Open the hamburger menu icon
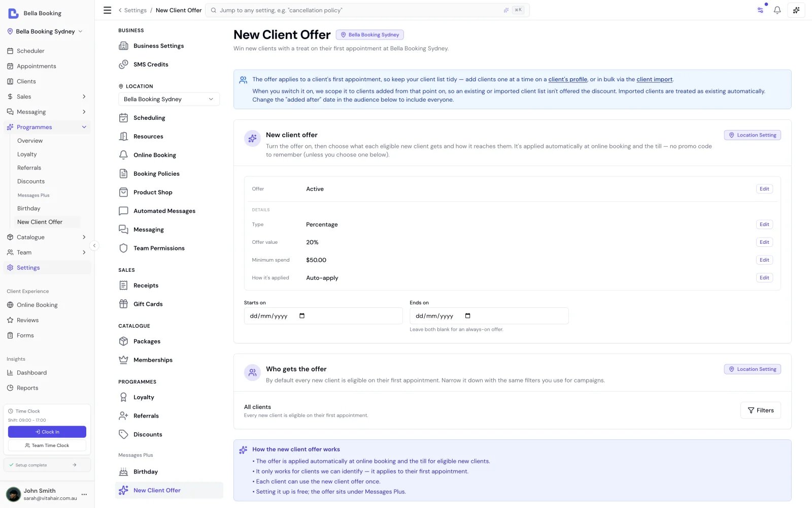The width and height of the screenshot is (812, 508). [x=108, y=10]
